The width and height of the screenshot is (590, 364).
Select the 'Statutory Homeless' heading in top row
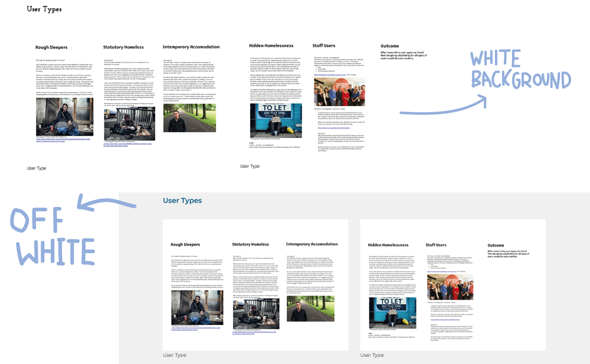click(x=123, y=47)
